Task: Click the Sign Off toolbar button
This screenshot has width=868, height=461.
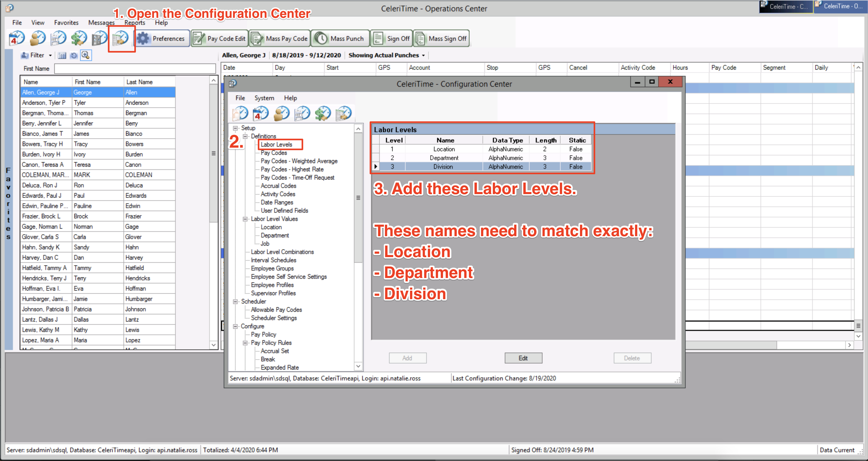Action: 392,38
